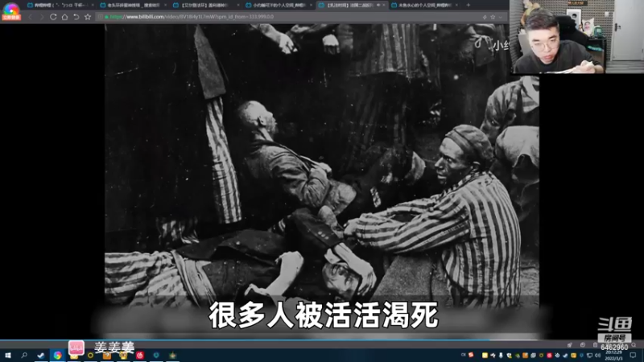Image resolution: width=644 pixels, height=362 pixels.
Task: Go back using the browser back arrow
Action: point(30,17)
